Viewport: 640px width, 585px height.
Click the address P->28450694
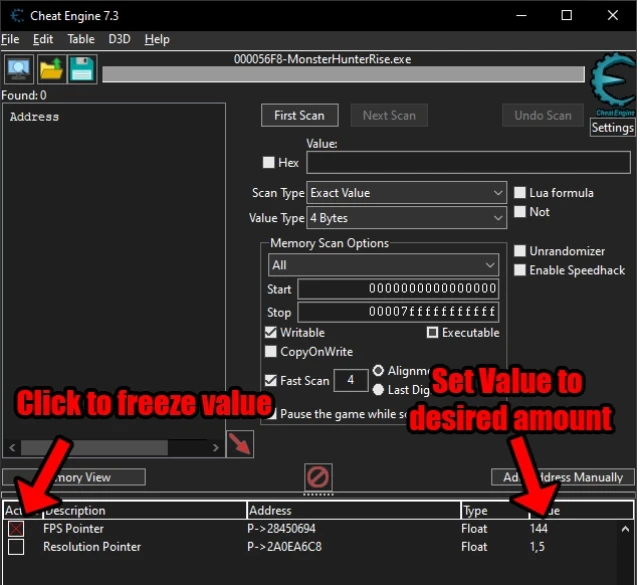(x=281, y=529)
